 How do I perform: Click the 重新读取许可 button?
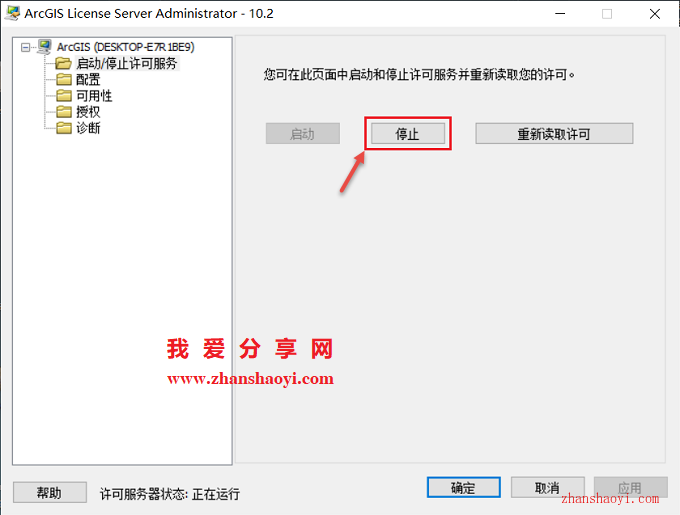pyautogui.click(x=554, y=134)
